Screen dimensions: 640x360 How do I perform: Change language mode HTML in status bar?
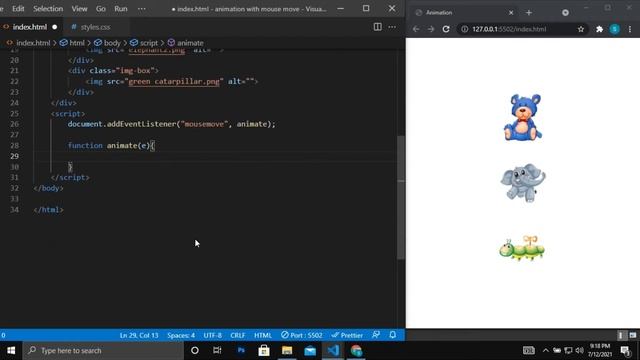tap(263, 336)
